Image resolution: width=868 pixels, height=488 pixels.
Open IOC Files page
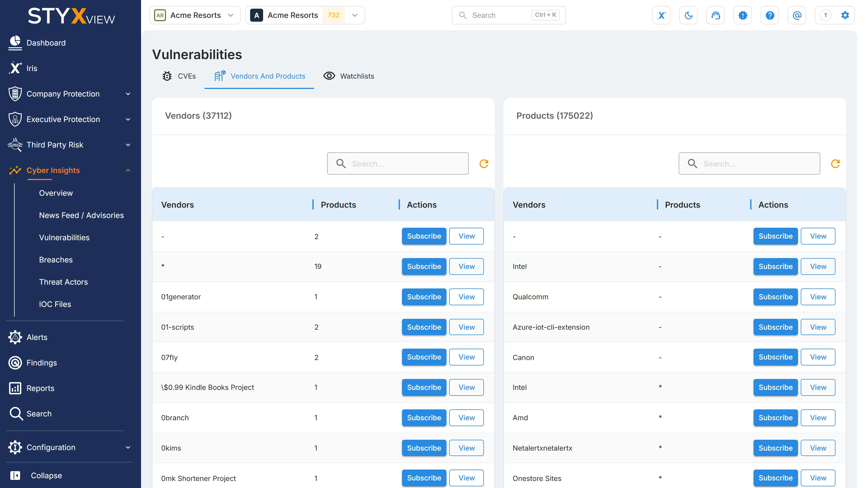[x=55, y=304]
